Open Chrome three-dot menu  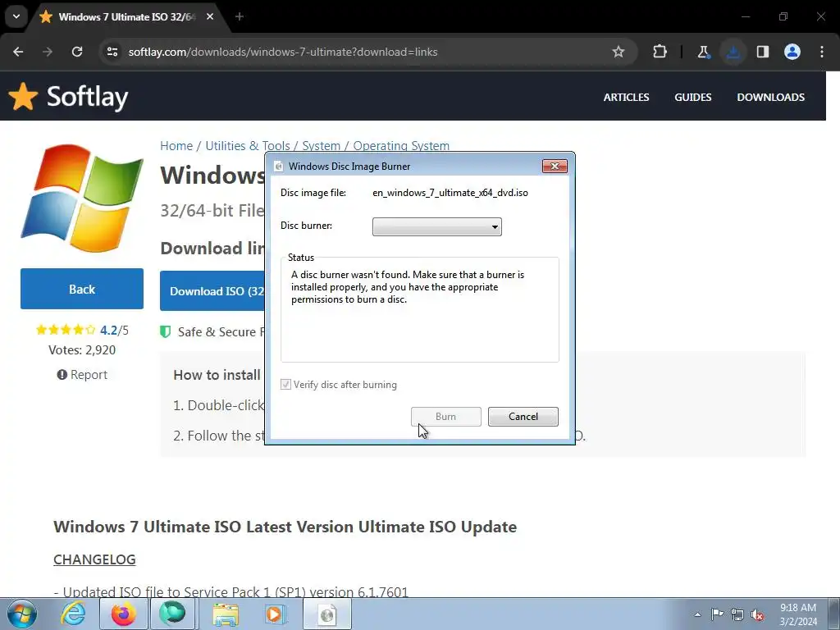822,52
